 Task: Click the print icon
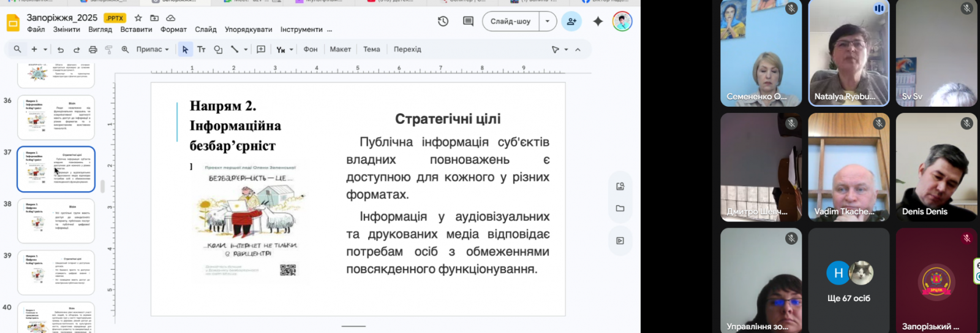(92, 50)
